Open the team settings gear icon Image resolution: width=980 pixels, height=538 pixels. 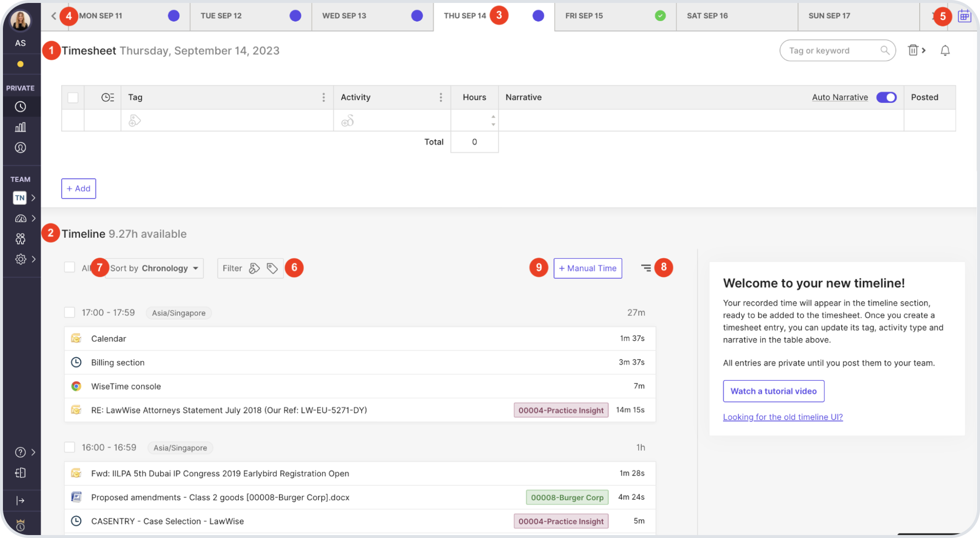point(20,259)
